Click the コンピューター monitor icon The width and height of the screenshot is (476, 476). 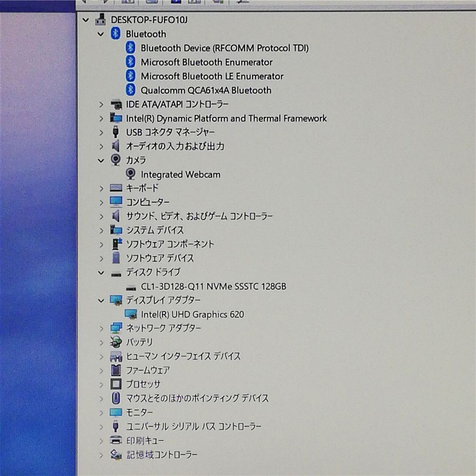tap(116, 202)
